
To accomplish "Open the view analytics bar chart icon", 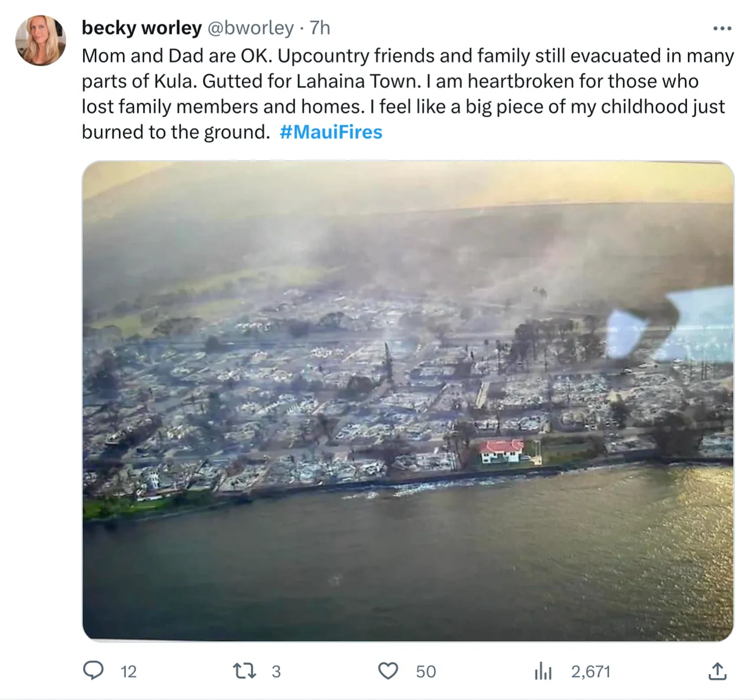I will (x=543, y=671).
